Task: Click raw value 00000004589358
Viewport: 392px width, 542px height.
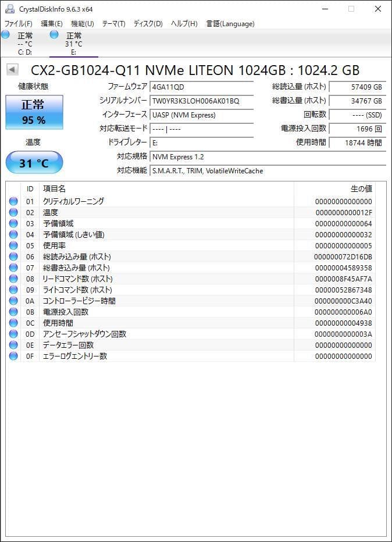Action: [343, 268]
